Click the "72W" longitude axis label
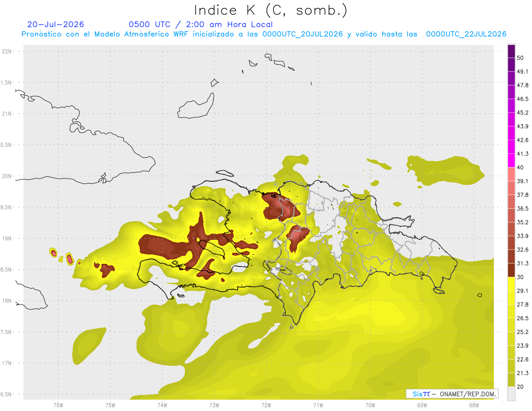532x411 pixels. [x=266, y=405]
